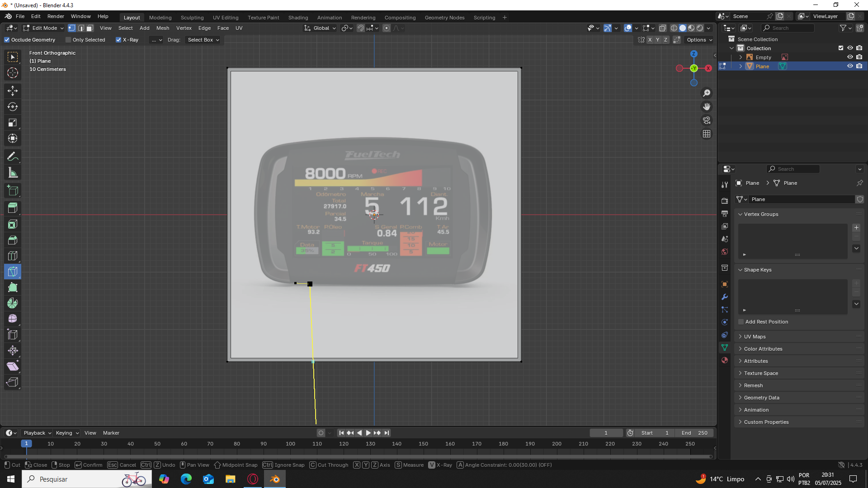Image resolution: width=868 pixels, height=488 pixels.
Task: Click the 3D cursor tool
Action: [13, 73]
